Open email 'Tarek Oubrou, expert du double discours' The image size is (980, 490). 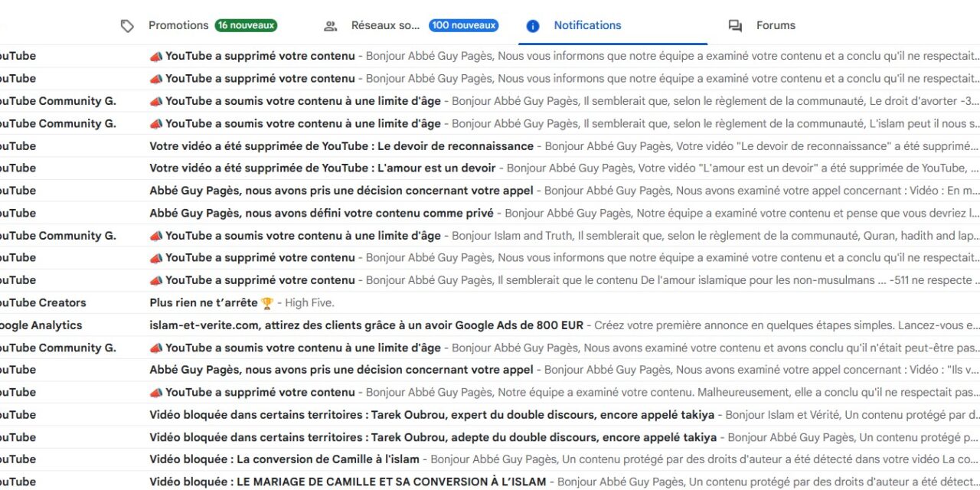490,415
